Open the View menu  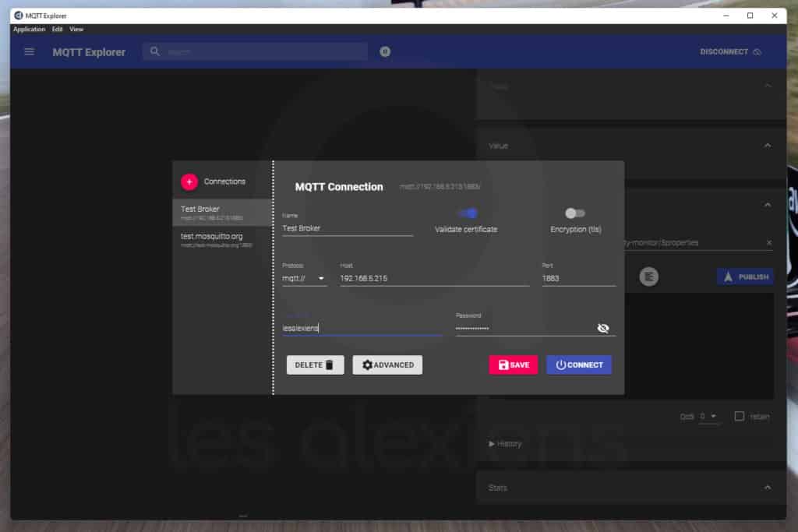(76, 30)
